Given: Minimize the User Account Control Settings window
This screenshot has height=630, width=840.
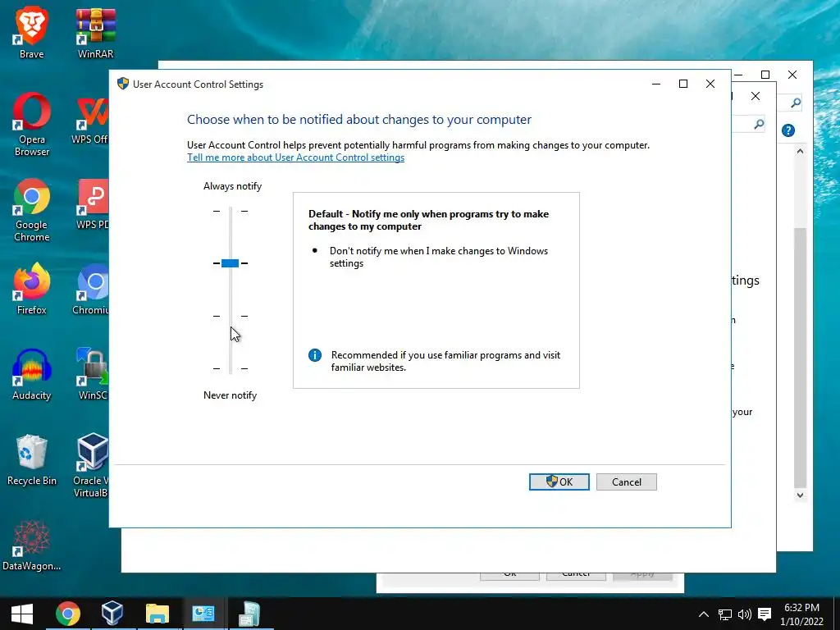Looking at the screenshot, I should 656,84.
